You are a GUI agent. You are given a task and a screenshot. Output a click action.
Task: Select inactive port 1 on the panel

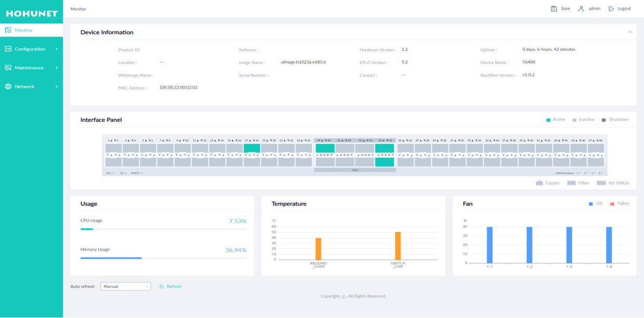(113, 148)
